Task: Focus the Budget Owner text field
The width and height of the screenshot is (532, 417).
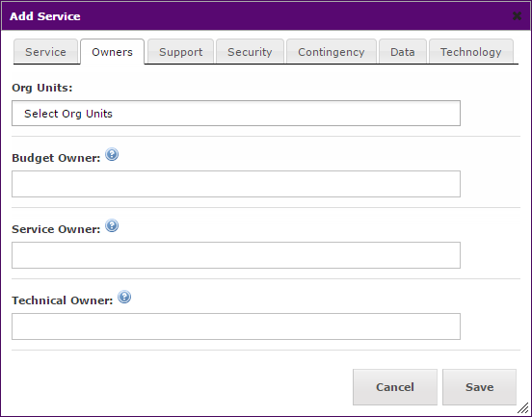Action: (x=236, y=184)
